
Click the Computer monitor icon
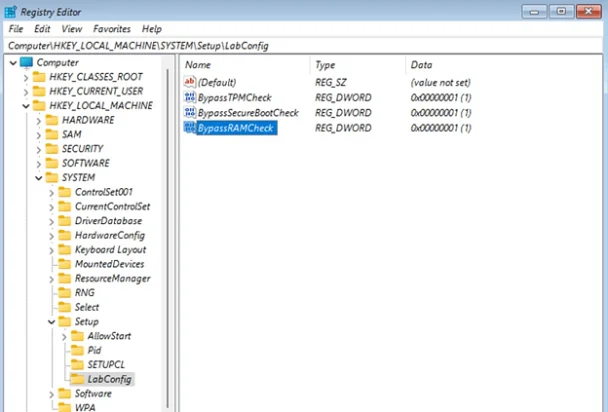click(x=26, y=62)
